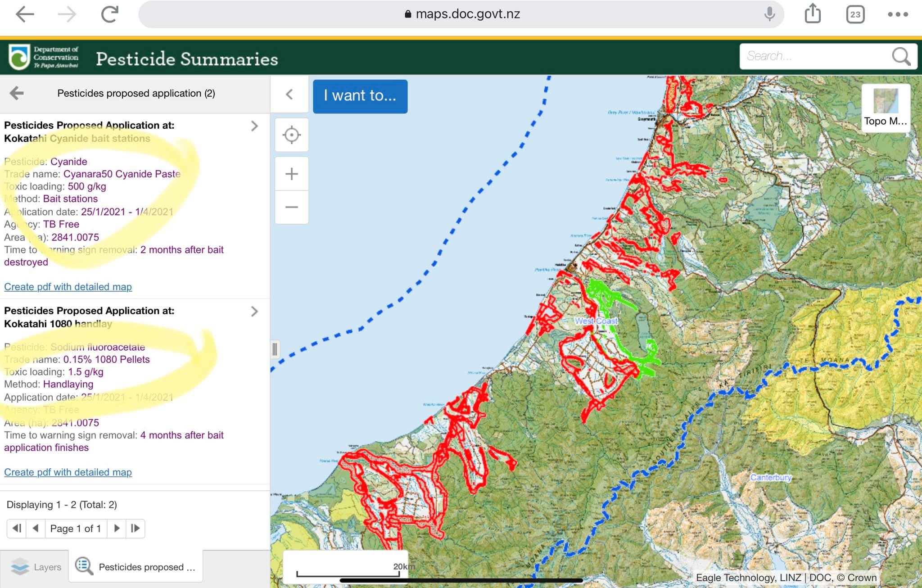Image resolution: width=922 pixels, height=588 pixels.
Task: Open the browser tabs counter
Action: click(855, 14)
